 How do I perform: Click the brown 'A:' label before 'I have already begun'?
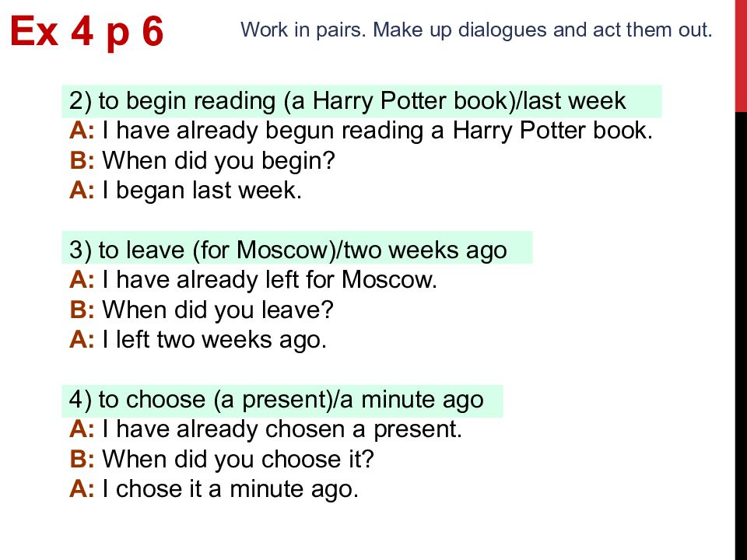(82, 131)
